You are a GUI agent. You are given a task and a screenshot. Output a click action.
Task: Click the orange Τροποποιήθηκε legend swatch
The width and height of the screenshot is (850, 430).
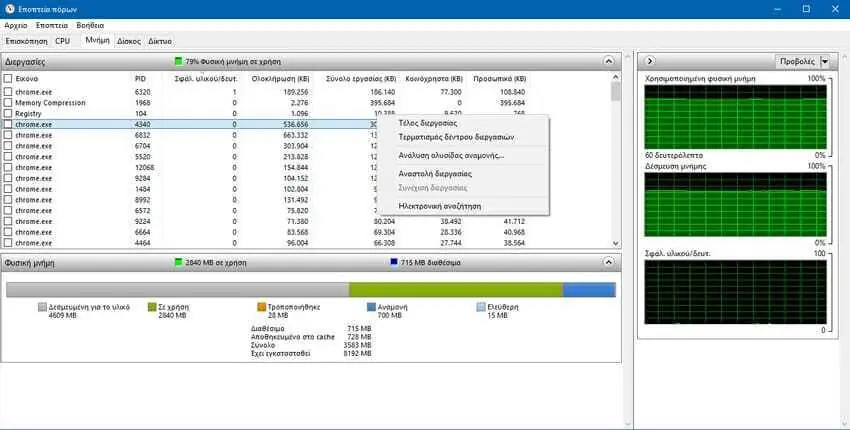[x=262, y=307]
